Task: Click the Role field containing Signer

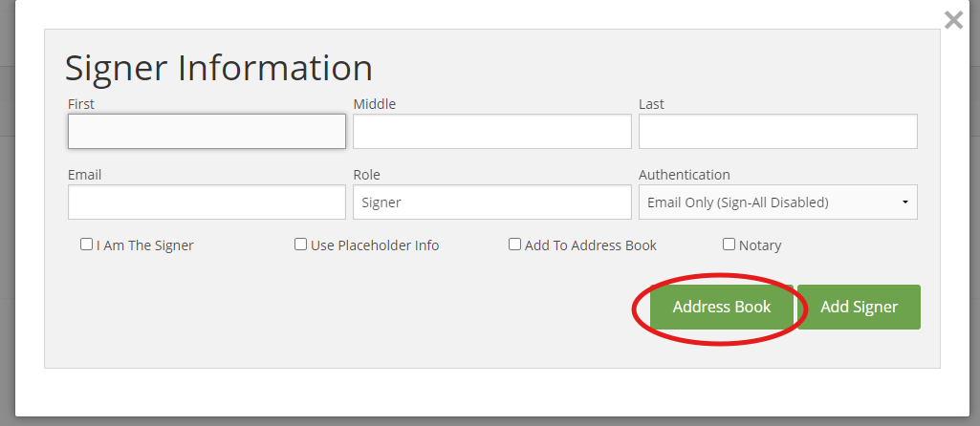Action: [492, 202]
